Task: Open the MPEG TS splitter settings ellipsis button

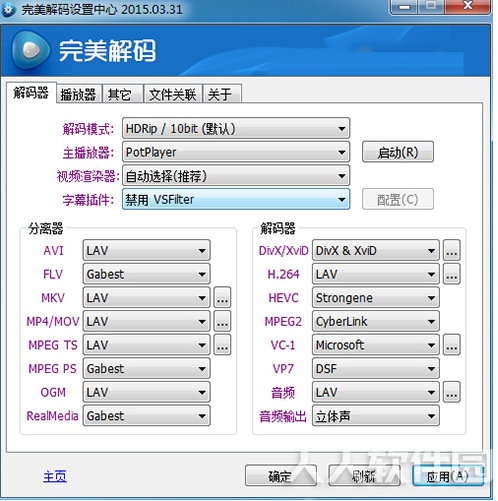Action: (222, 345)
